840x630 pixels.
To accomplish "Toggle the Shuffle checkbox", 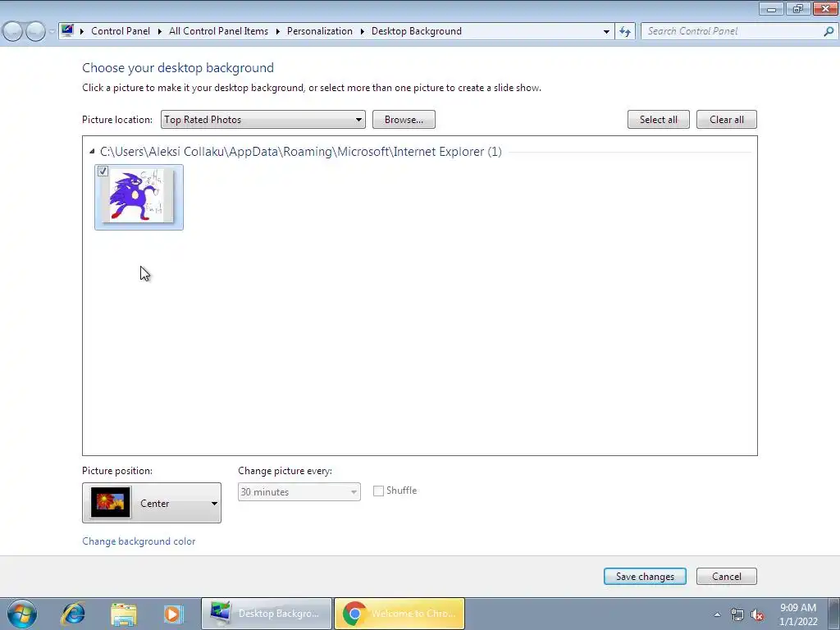I will click(378, 491).
